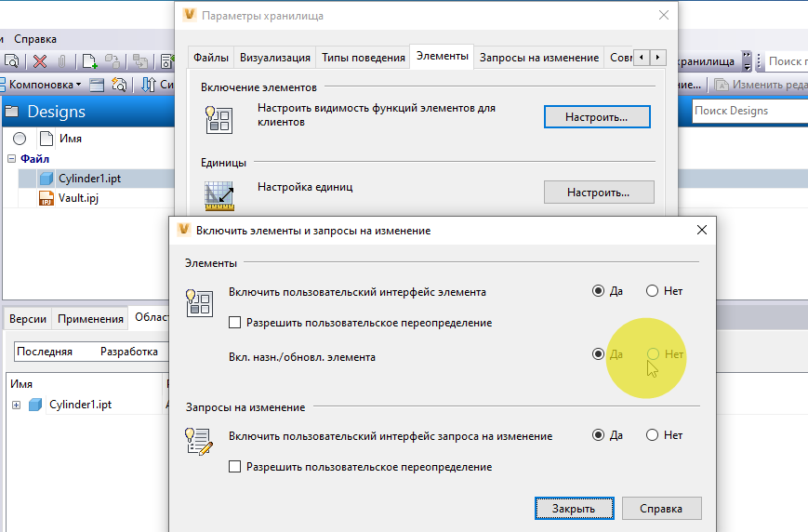Open the Запросы на изменение tab

(539, 58)
